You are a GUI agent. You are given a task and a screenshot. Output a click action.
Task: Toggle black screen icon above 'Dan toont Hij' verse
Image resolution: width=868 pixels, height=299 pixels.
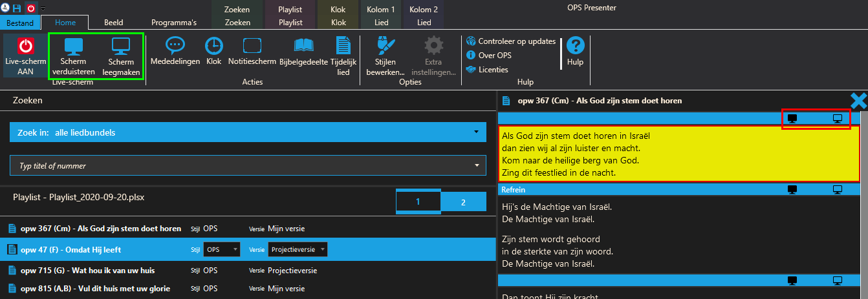(792, 280)
